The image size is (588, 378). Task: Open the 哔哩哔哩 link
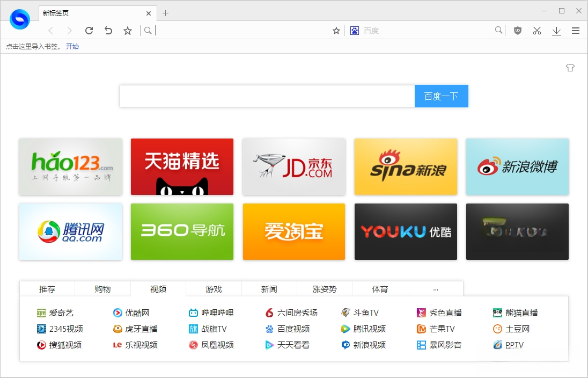211,312
